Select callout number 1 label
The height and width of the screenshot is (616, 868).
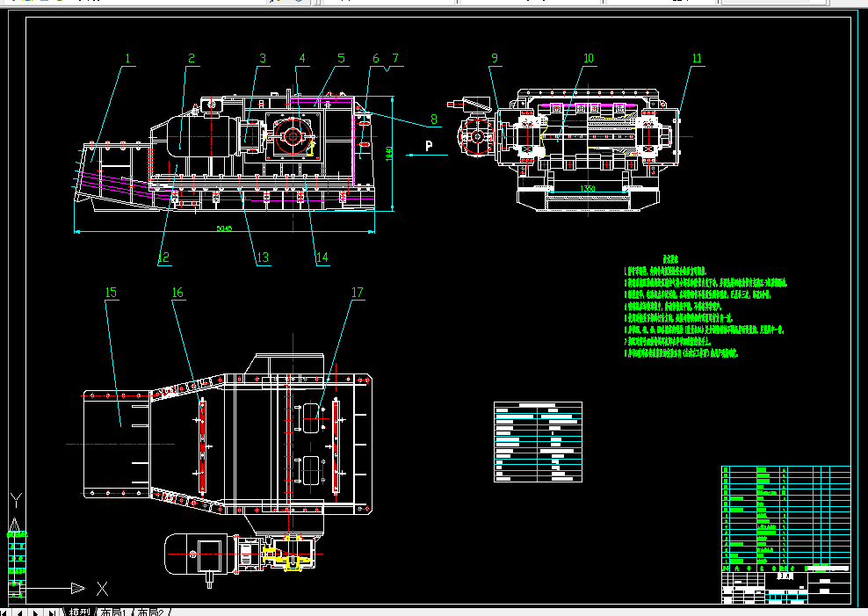pyautogui.click(x=128, y=58)
